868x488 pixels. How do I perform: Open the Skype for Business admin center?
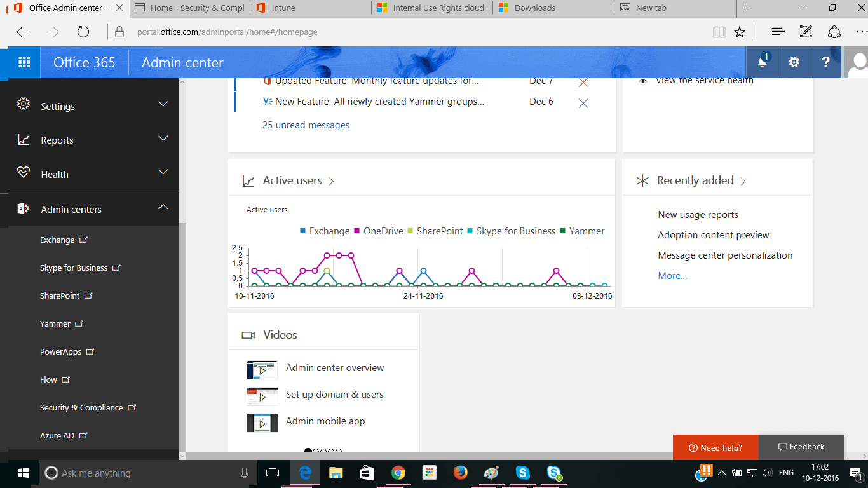click(80, 268)
